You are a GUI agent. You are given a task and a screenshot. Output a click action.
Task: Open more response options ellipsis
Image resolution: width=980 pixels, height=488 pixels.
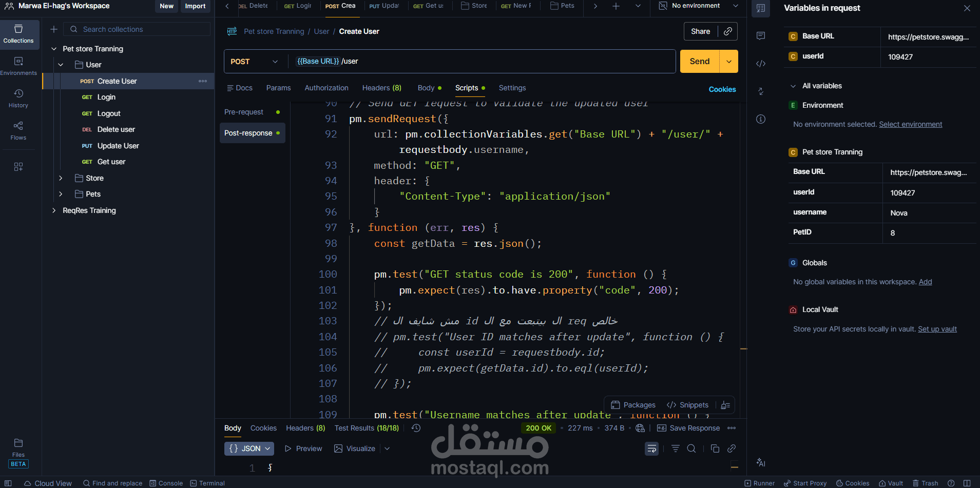[x=732, y=428]
